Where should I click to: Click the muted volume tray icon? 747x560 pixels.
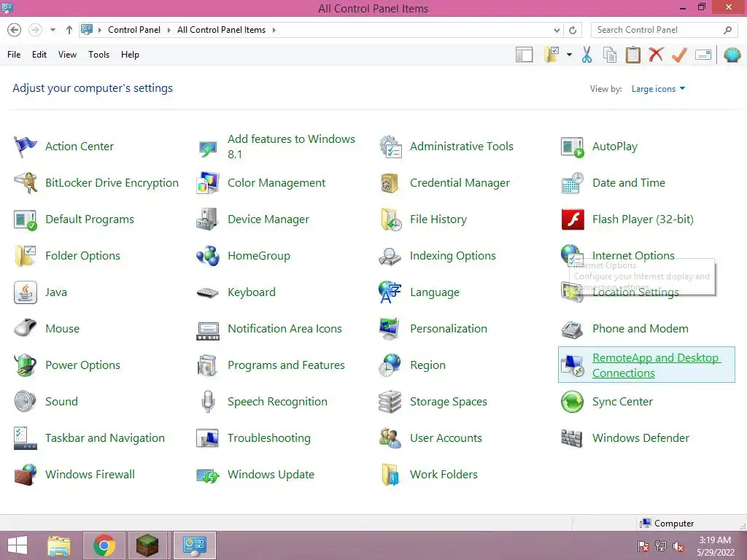(x=678, y=546)
